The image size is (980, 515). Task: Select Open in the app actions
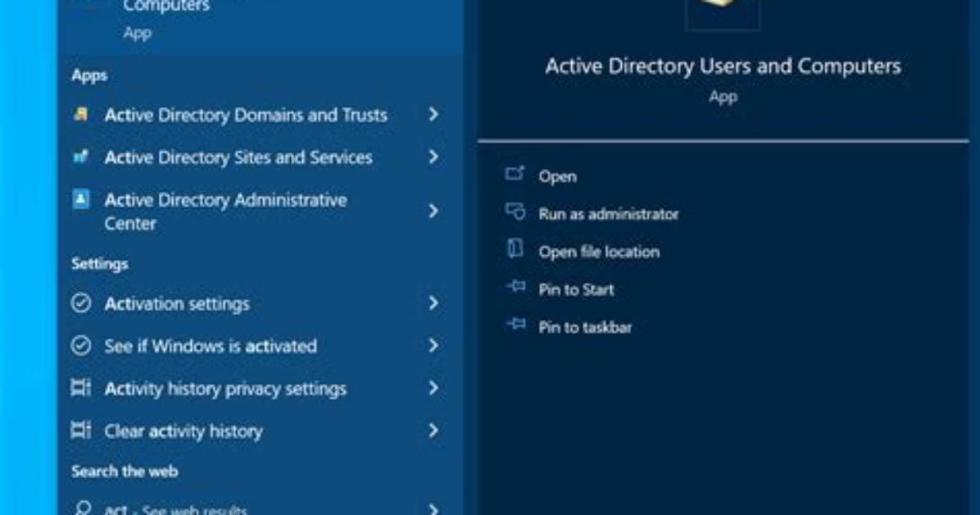[557, 176]
